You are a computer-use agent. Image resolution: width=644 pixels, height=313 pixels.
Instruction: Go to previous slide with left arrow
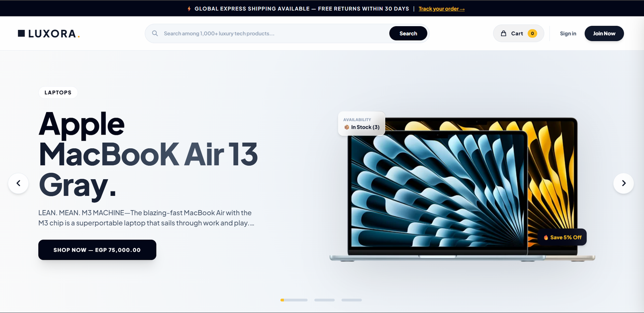point(19,183)
